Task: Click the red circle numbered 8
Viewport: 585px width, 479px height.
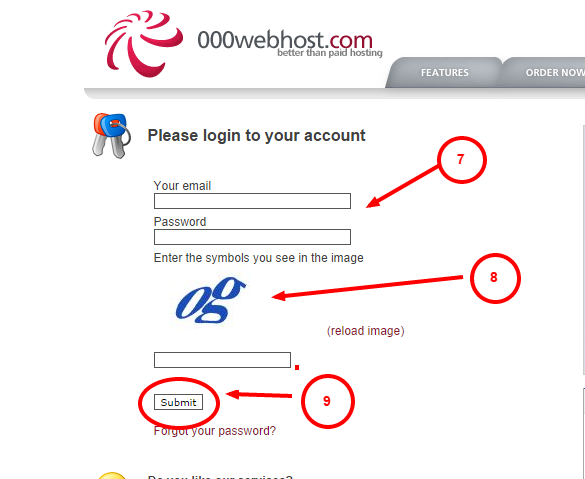Action: pyautogui.click(x=495, y=278)
